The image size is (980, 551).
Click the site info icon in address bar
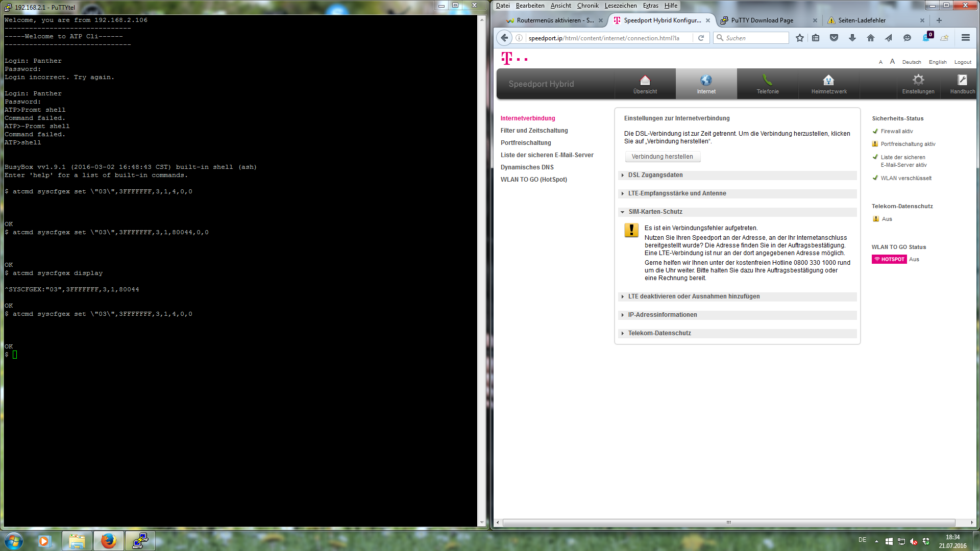pyautogui.click(x=519, y=38)
